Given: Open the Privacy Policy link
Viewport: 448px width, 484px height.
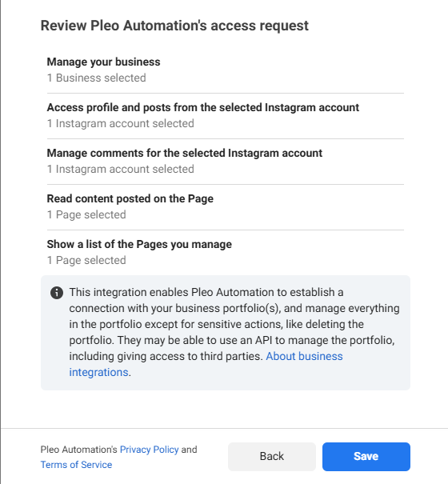Looking at the screenshot, I should (149, 450).
